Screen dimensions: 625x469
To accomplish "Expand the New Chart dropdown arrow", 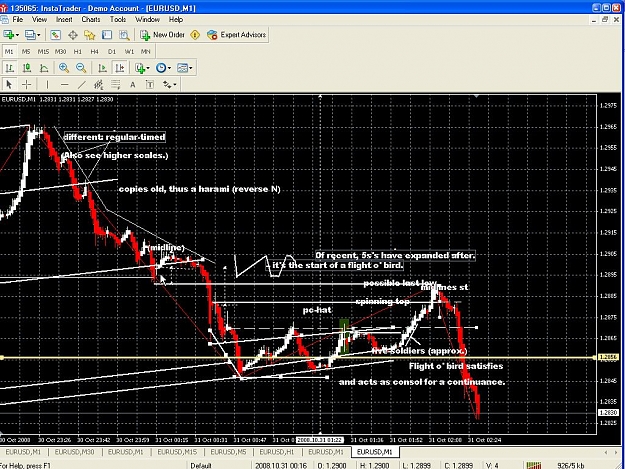I will point(17,35).
